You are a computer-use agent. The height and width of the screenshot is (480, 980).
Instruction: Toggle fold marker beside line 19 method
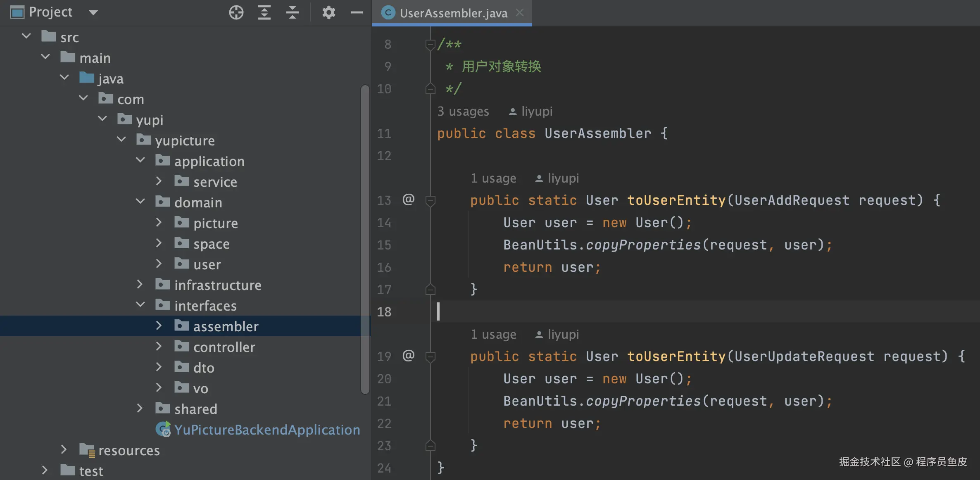pos(430,357)
